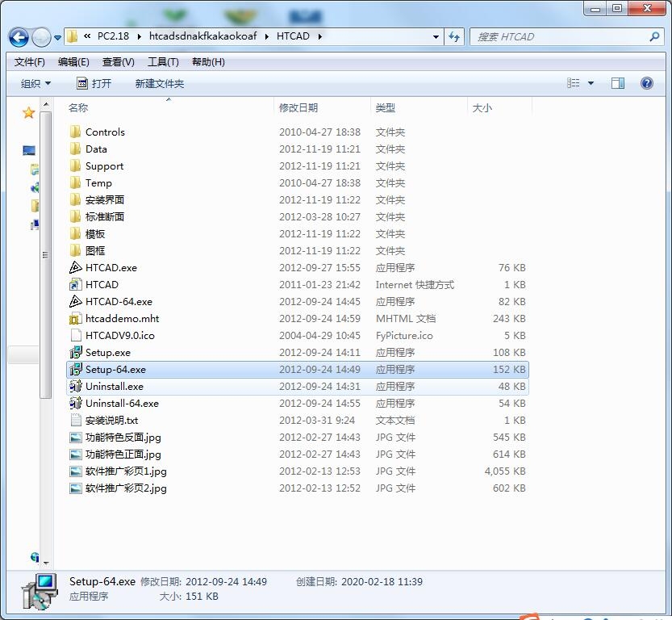Click the change view icon
The width and height of the screenshot is (672, 620).
pos(573,83)
